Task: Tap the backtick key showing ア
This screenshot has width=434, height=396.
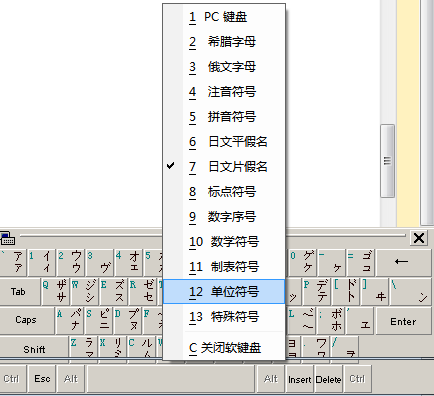Action: pos(13,262)
